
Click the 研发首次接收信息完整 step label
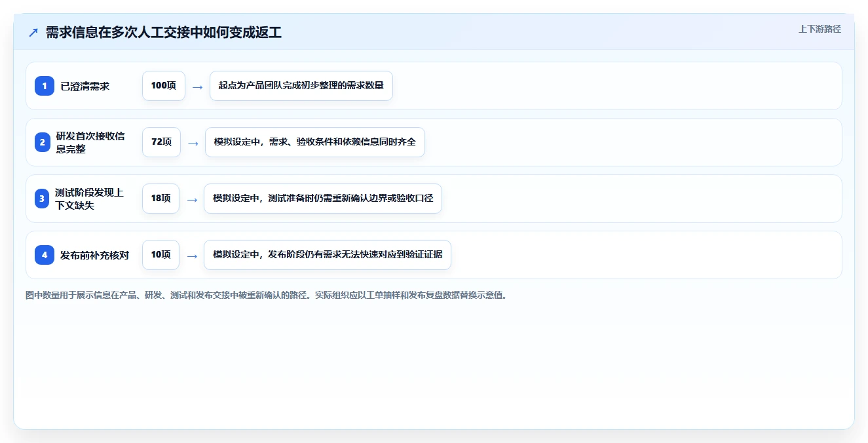coord(90,142)
